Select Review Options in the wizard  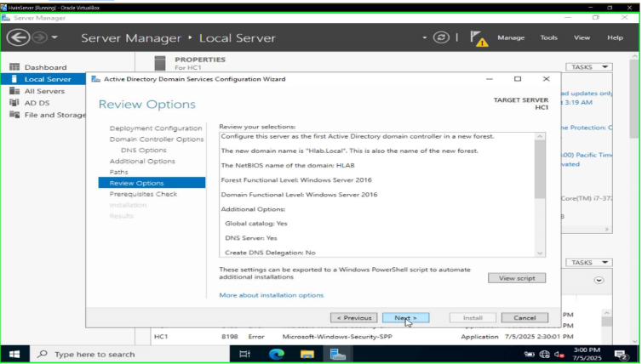[152, 183]
